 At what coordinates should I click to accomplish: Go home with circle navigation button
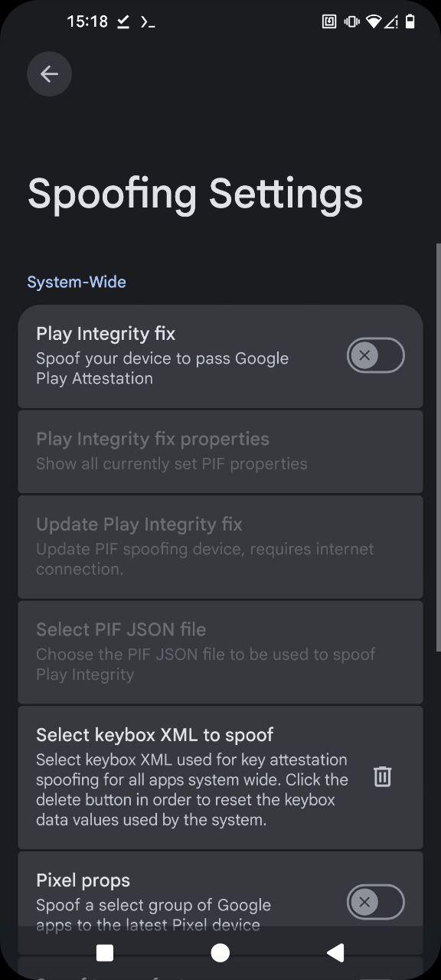pos(220,952)
